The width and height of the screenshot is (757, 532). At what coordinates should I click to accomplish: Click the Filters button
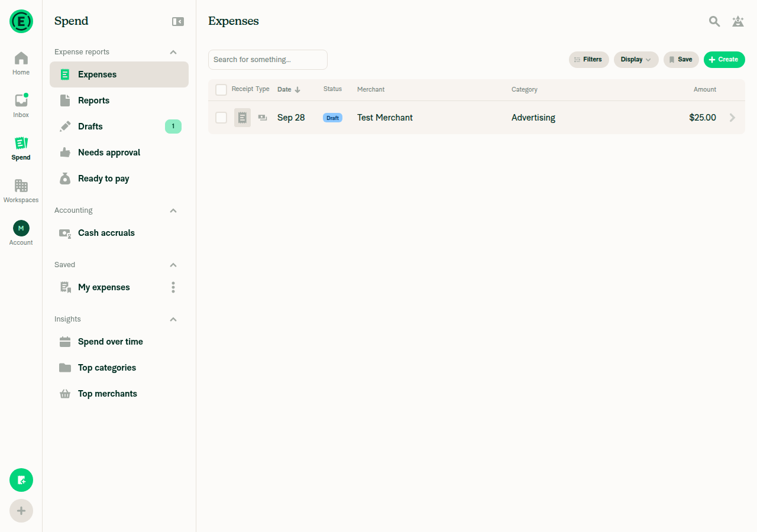tap(589, 60)
